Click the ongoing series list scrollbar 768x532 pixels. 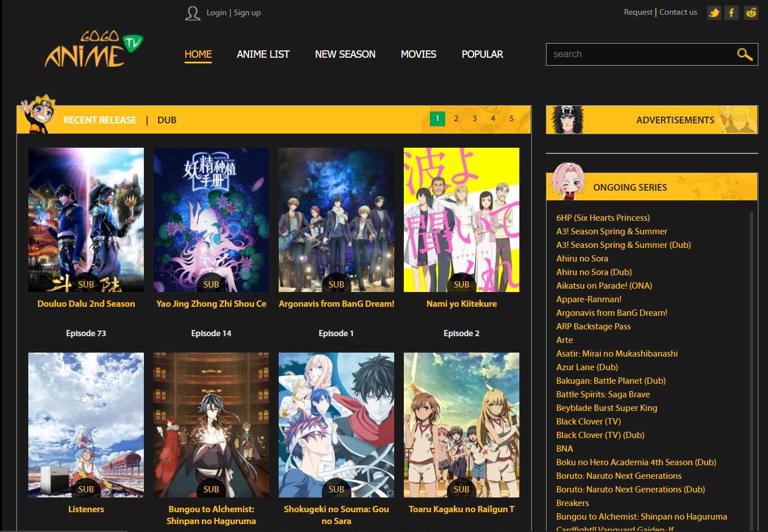(752, 371)
